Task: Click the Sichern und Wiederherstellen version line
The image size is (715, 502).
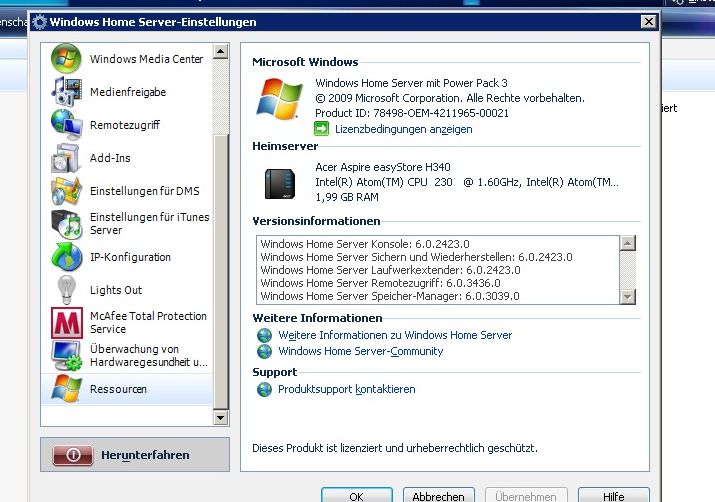Action: point(416,257)
